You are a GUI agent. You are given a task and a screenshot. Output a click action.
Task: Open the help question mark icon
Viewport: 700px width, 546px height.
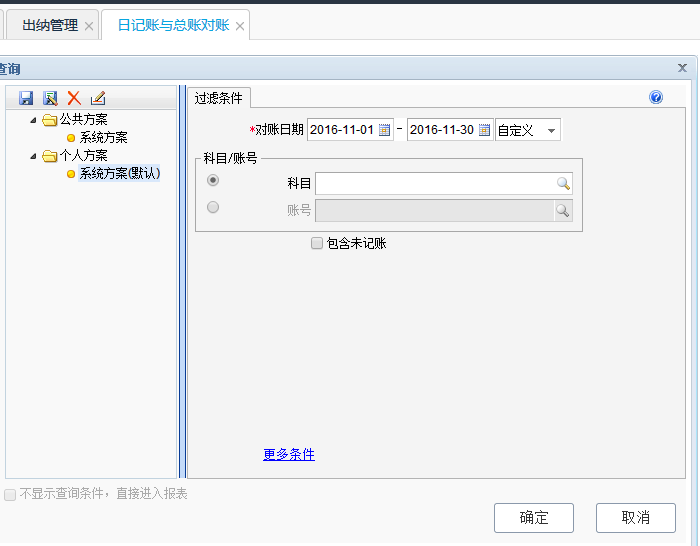(656, 97)
